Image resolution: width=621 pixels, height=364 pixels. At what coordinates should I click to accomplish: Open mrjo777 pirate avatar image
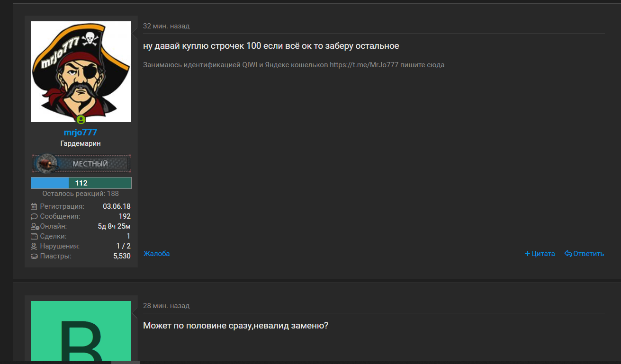pyautogui.click(x=81, y=71)
